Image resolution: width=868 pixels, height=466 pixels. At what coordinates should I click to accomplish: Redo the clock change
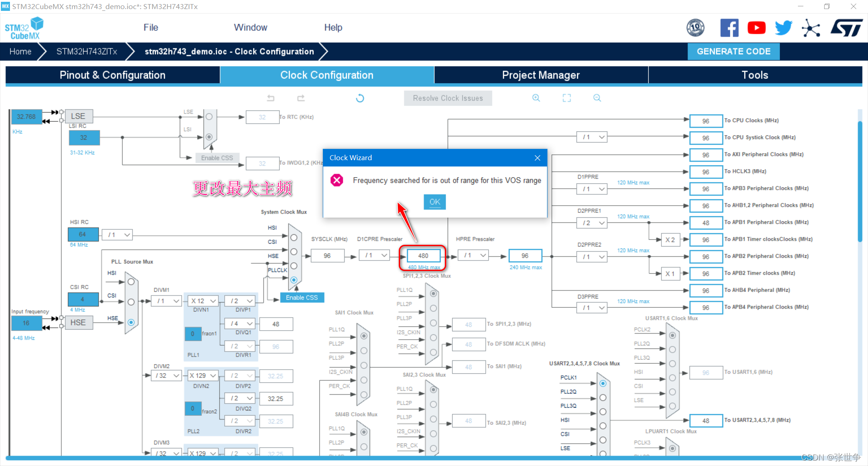301,98
